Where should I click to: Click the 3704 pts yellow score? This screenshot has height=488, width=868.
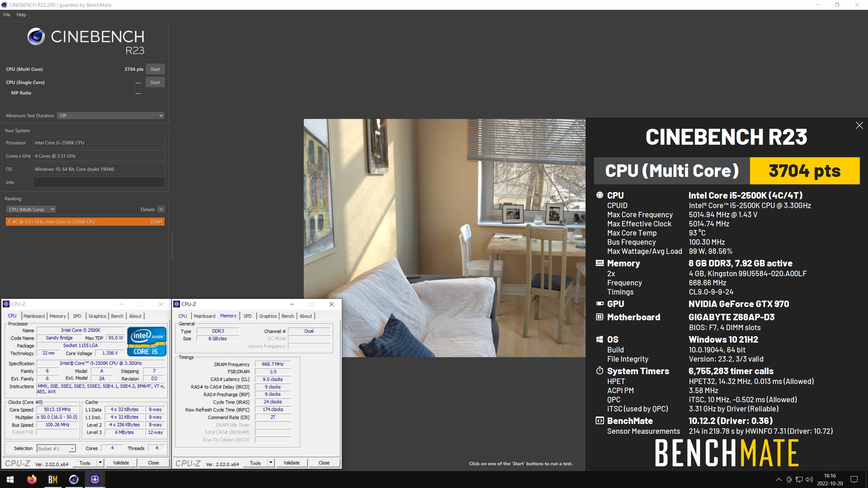[805, 171]
